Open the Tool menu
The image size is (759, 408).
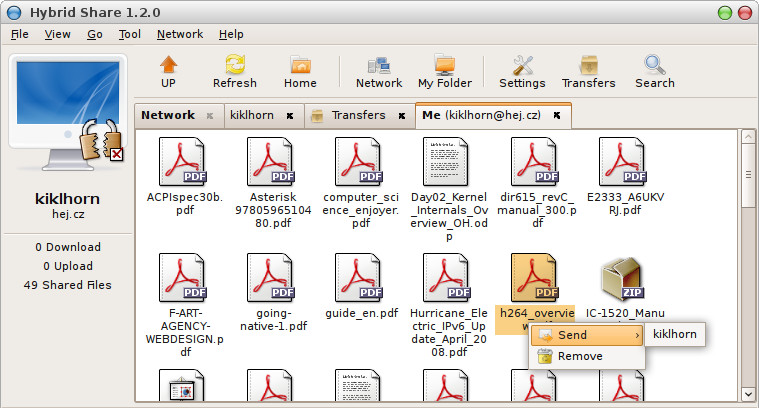(x=130, y=34)
